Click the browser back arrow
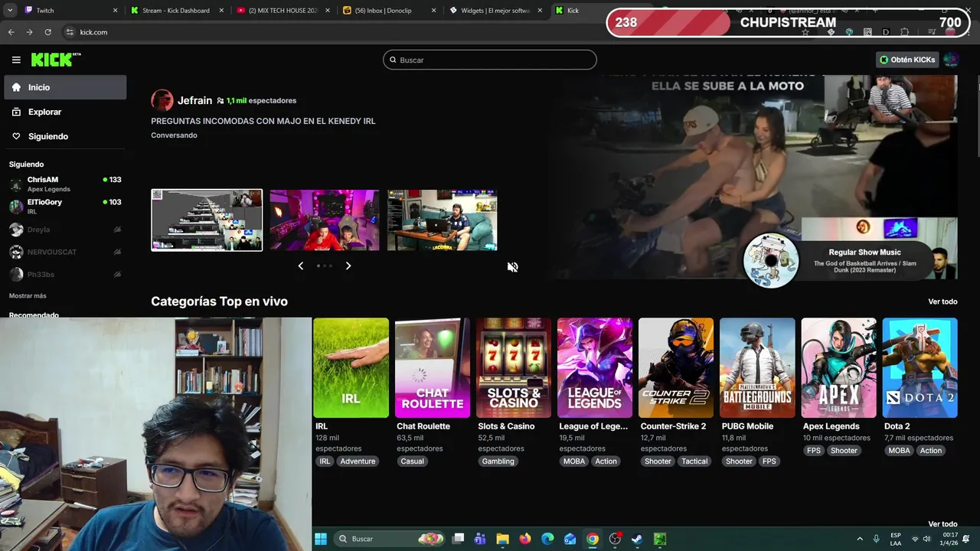980x551 pixels. (x=11, y=32)
